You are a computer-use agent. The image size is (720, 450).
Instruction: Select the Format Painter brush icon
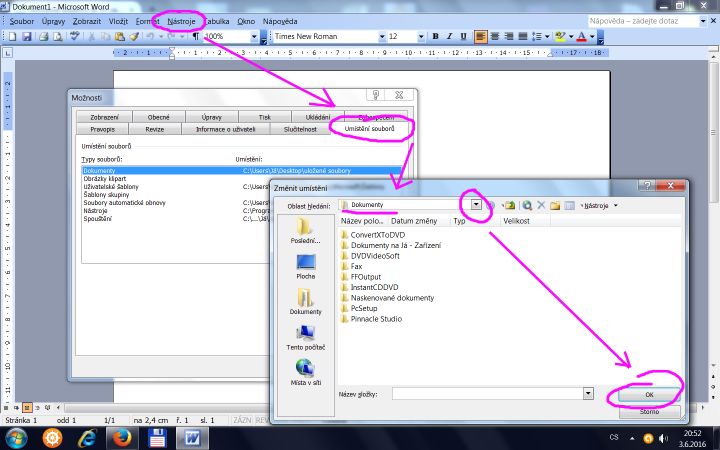pyautogui.click(x=134, y=36)
